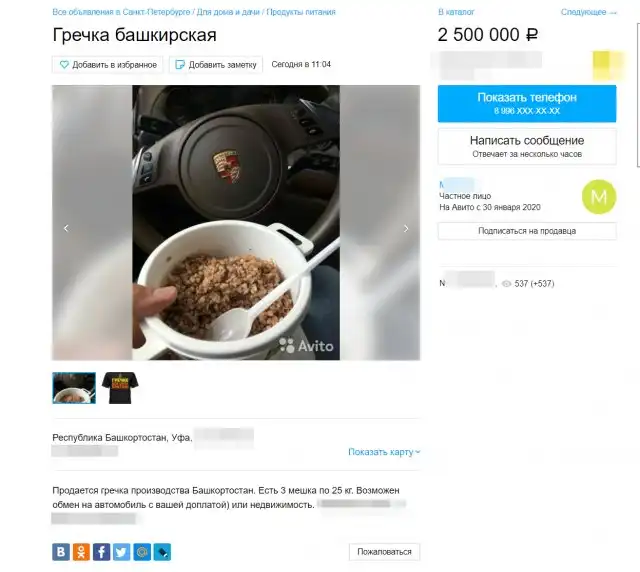Click the seller's green M avatar
This screenshot has height=572, width=640.
pyautogui.click(x=599, y=197)
